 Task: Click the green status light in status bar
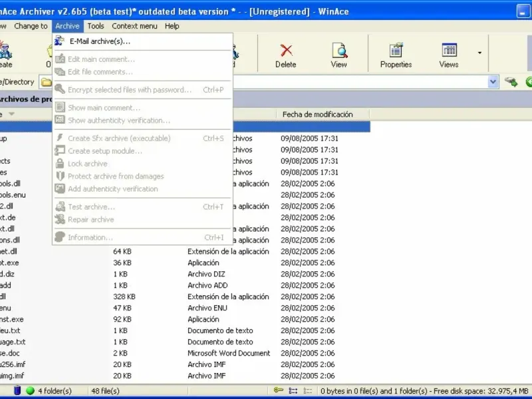point(30,391)
